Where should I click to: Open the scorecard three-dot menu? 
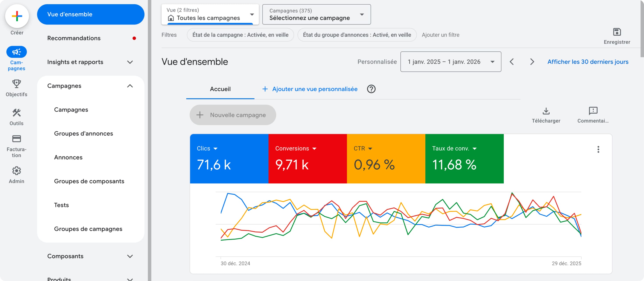pos(598,149)
